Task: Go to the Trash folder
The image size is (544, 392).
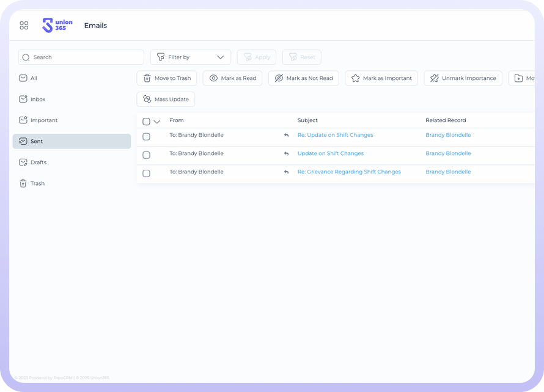Action: click(37, 183)
